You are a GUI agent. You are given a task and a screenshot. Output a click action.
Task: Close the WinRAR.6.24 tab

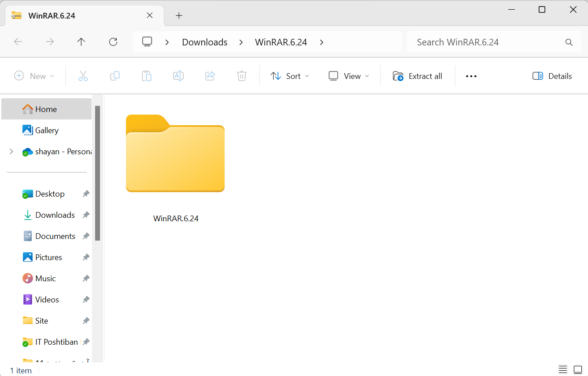tap(150, 15)
